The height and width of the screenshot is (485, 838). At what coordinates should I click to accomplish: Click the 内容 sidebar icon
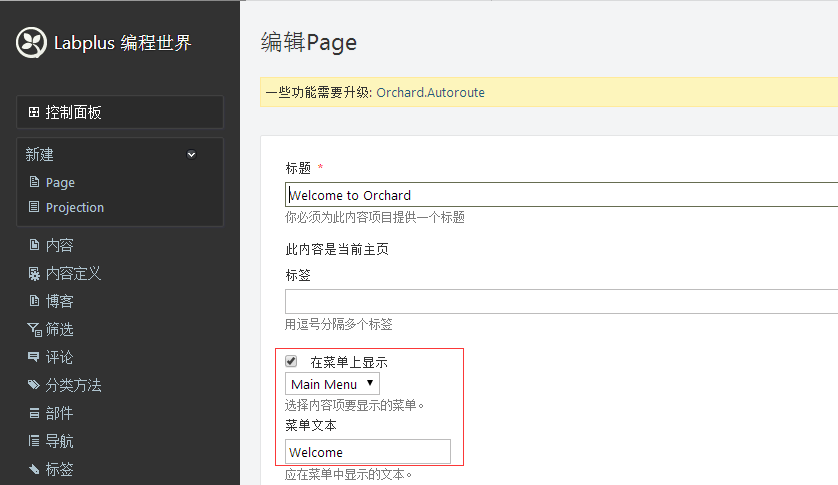point(34,244)
